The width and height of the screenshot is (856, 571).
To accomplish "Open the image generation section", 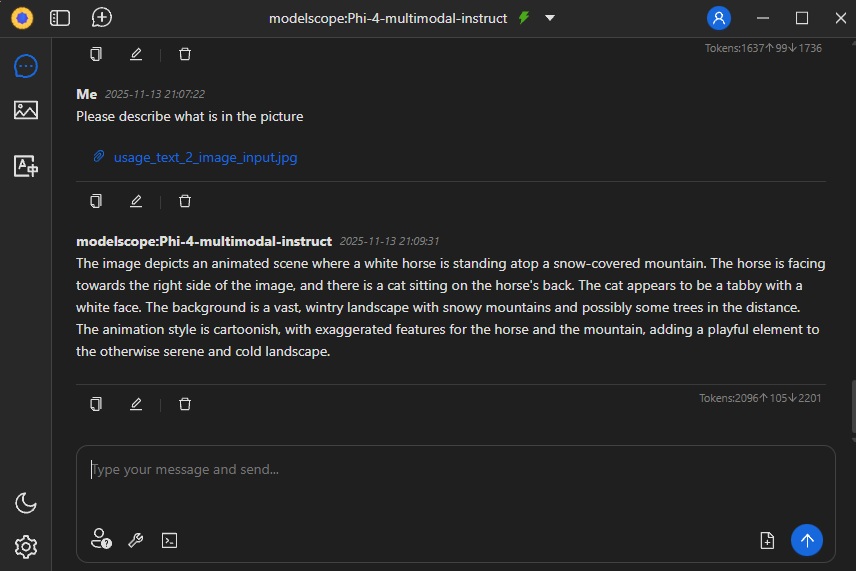I will pos(26,110).
